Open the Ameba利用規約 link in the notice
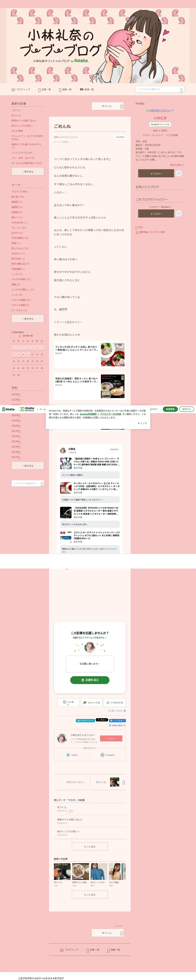The image size is (196, 980). pyautogui.click(x=88, y=414)
